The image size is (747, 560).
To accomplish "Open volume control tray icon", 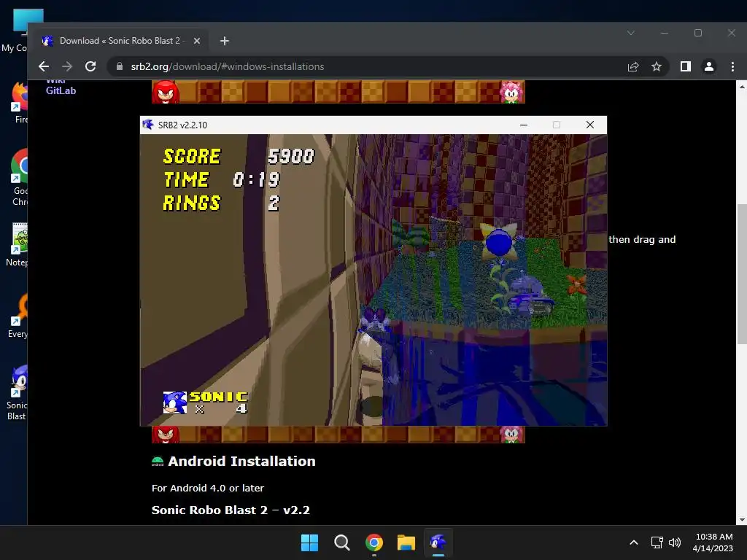I will pos(675,542).
